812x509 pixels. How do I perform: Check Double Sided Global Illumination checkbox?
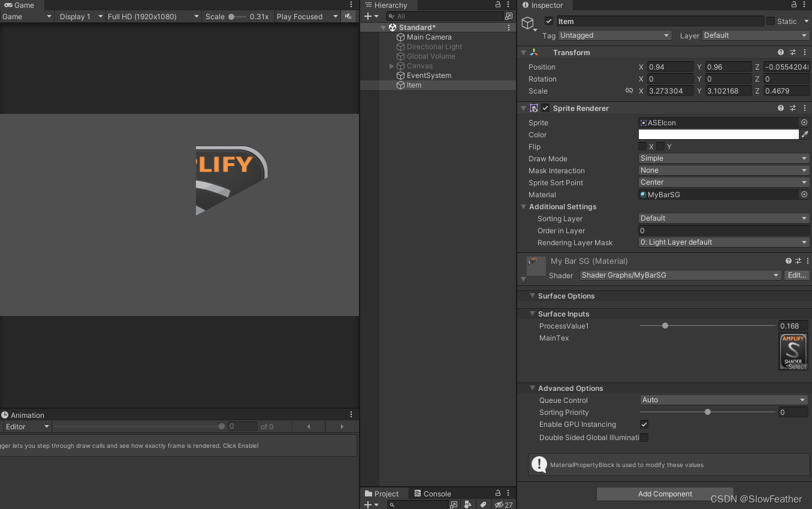pyautogui.click(x=644, y=438)
